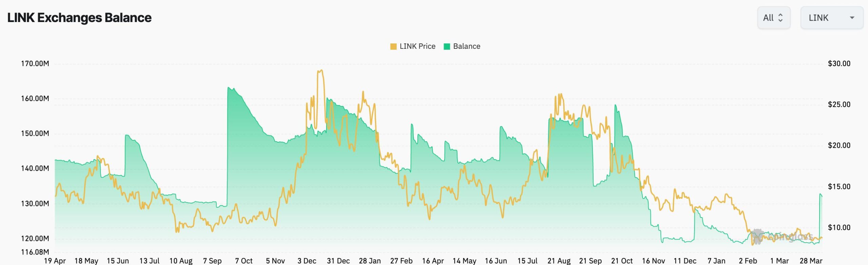Click the yellow LINK Price legend swatch

pos(393,47)
